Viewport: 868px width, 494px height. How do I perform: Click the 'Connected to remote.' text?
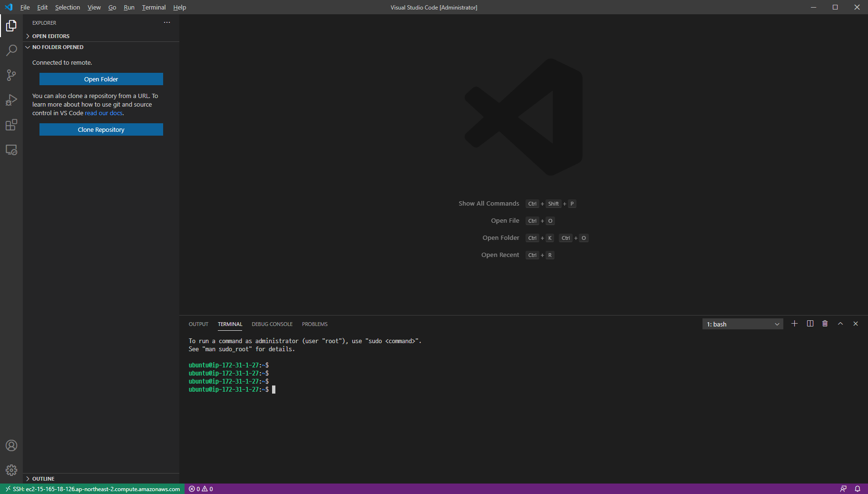62,63
